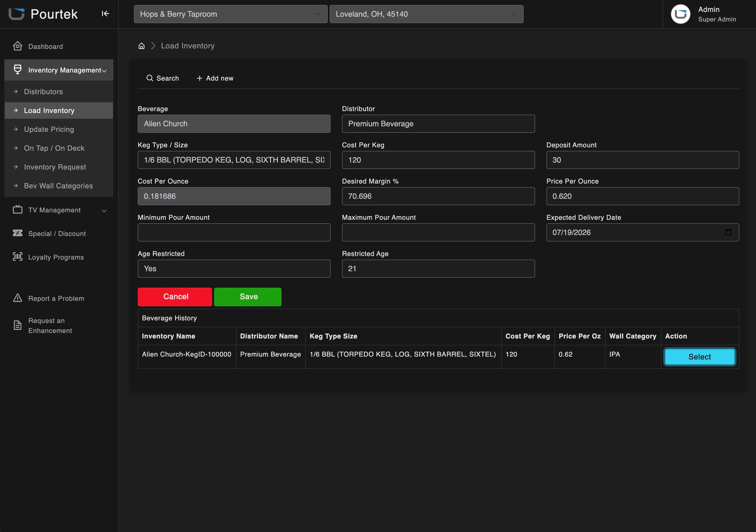
Task: Click the arrow icon beside Bev Wall Categories
Action: pos(15,186)
